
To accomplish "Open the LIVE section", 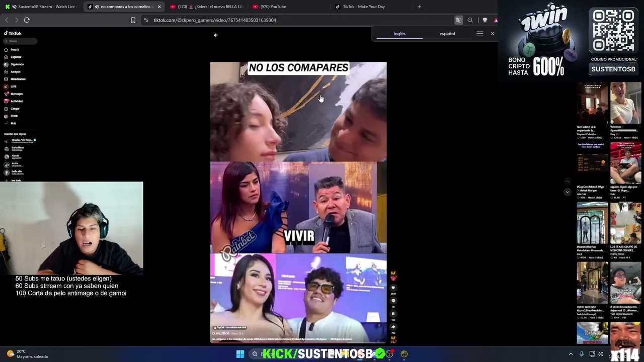I will [10, 86].
